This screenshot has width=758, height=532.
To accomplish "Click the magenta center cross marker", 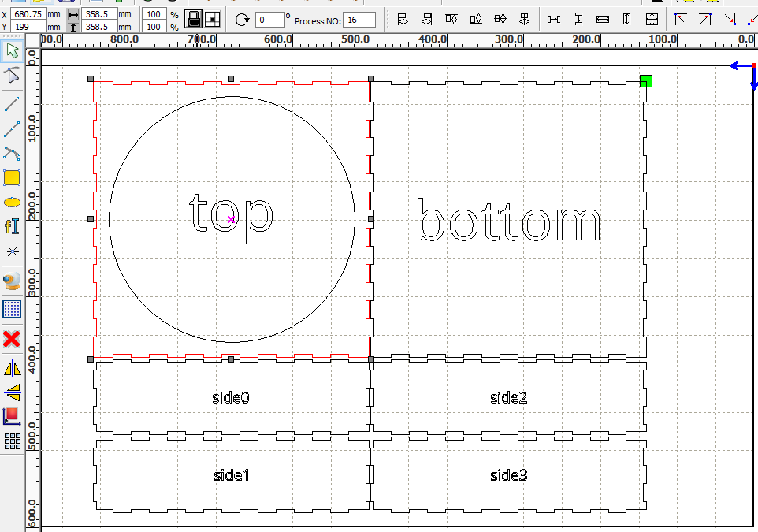I will point(231,220).
